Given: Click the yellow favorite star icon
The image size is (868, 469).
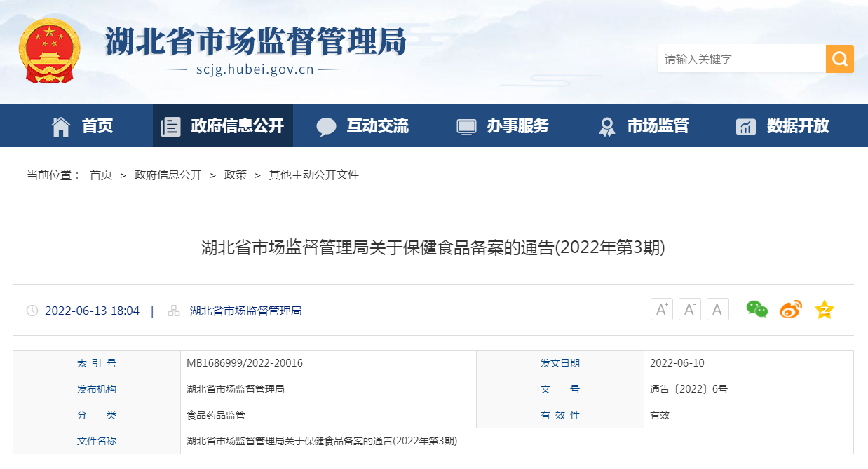Looking at the screenshot, I should pyautogui.click(x=824, y=309).
